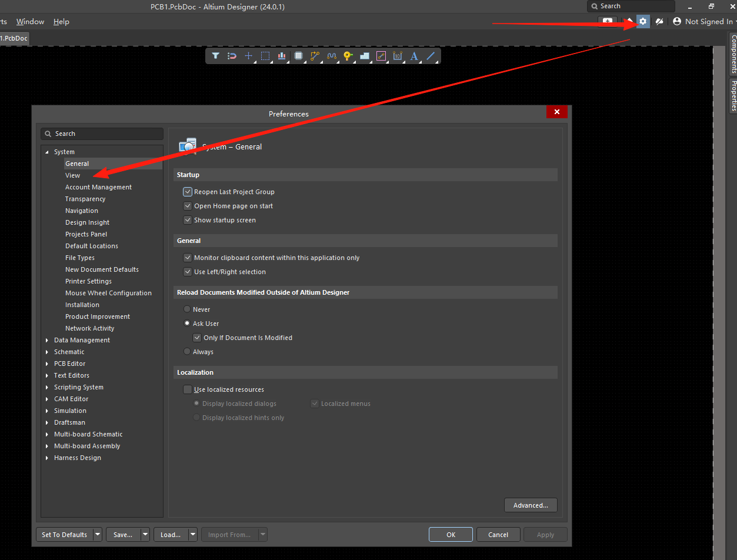Expand the PCB Editor node
This screenshot has width=737, height=560.
pos(47,364)
